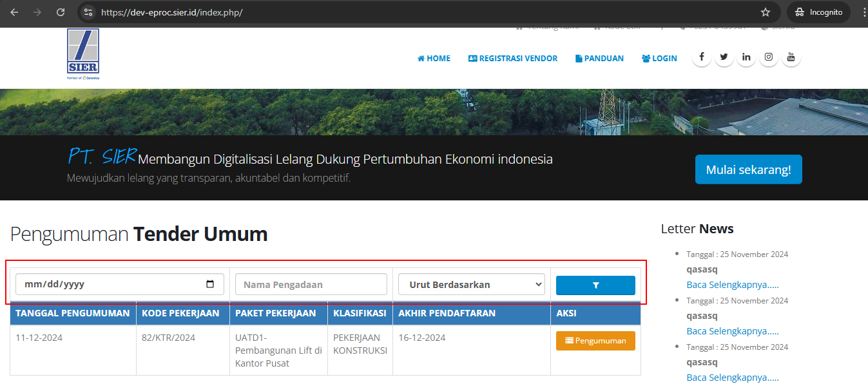The height and width of the screenshot is (384, 868).
Task: Click the blue filter funnel button
Action: click(x=595, y=285)
